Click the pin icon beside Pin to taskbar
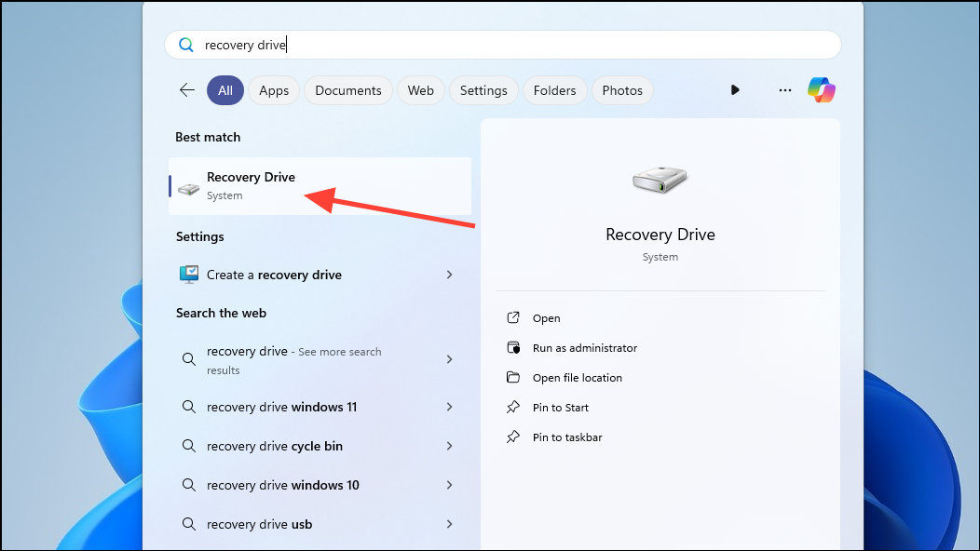 [513, 437]
